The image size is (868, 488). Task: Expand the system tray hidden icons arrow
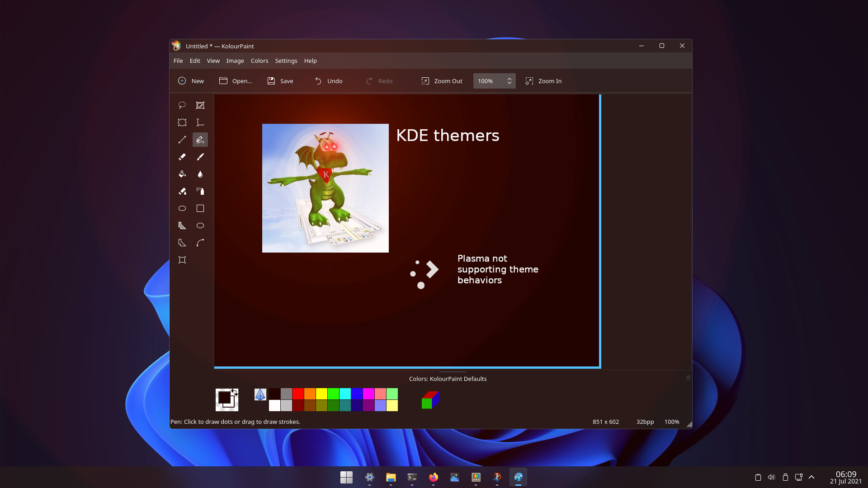click(811, 477)
